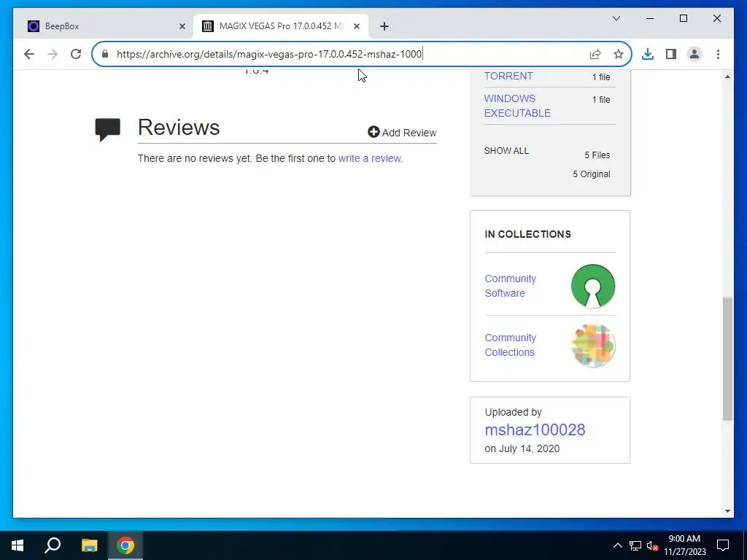
Task: Follow the 'write a review' link
Action: (369, 158)
